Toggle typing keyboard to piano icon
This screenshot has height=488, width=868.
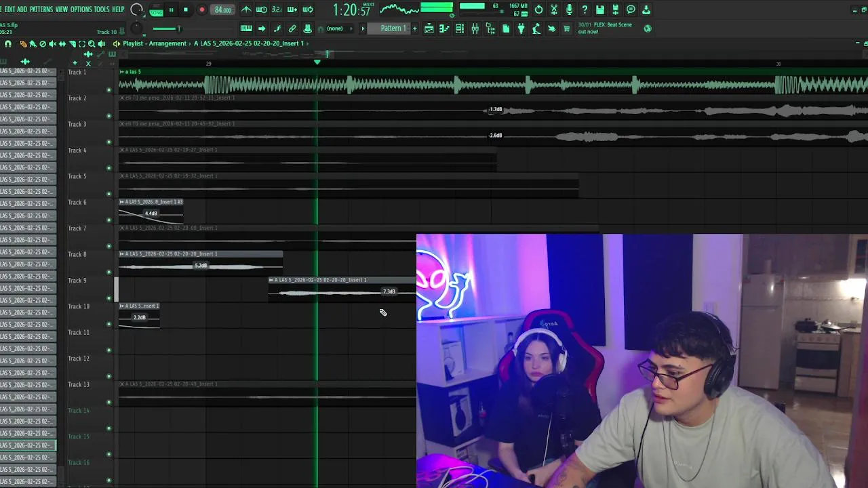click(x=246, y=28)
